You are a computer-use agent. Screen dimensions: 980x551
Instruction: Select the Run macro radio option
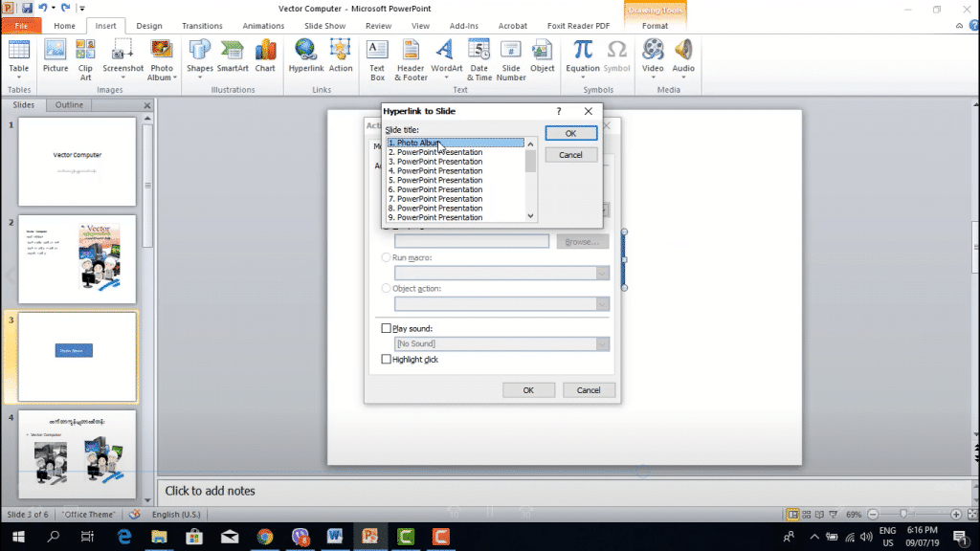click(x=386, y=257)
